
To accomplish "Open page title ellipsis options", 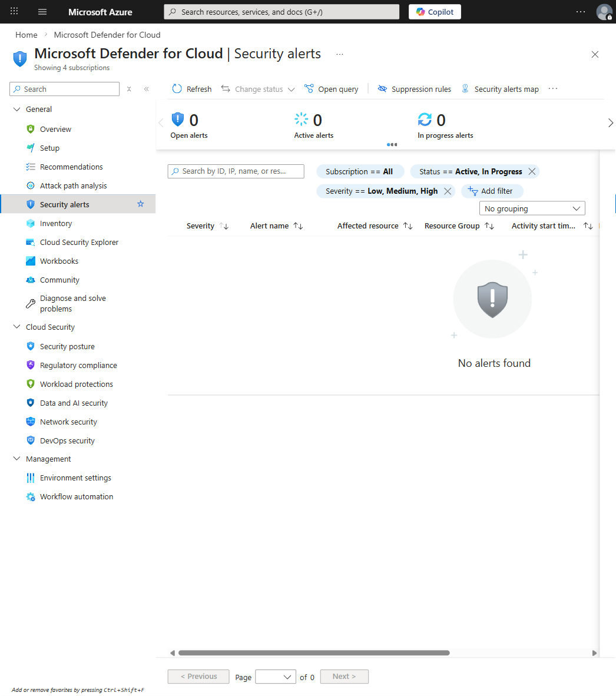I will [340, 54].
